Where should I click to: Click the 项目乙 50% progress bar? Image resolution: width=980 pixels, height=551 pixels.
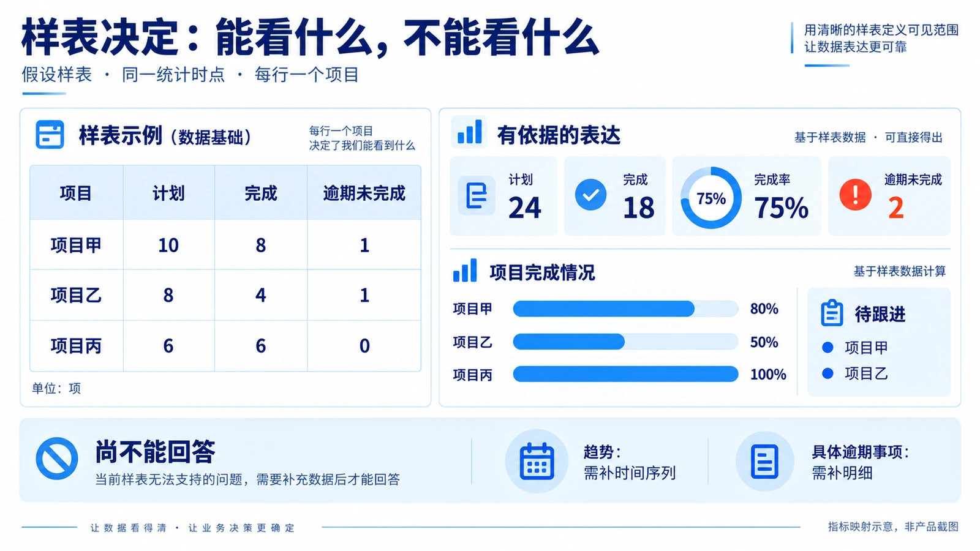click(x=625, y=342)
